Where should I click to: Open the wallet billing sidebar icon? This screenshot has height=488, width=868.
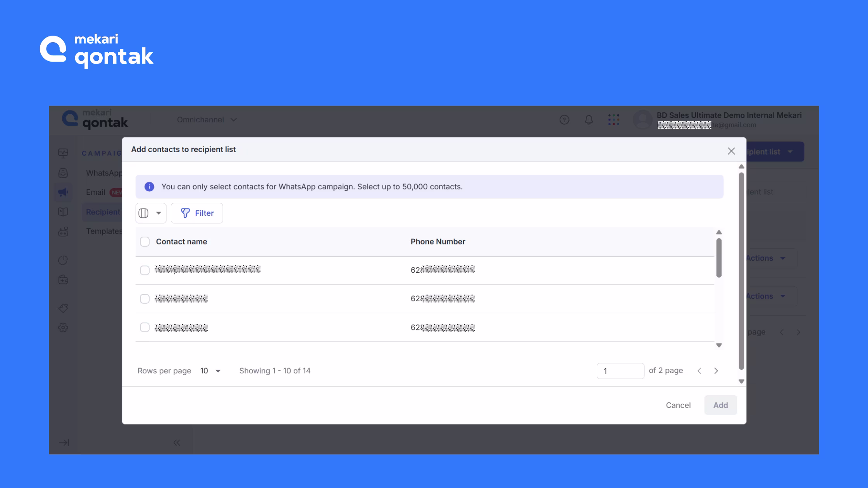coord(63,280)
